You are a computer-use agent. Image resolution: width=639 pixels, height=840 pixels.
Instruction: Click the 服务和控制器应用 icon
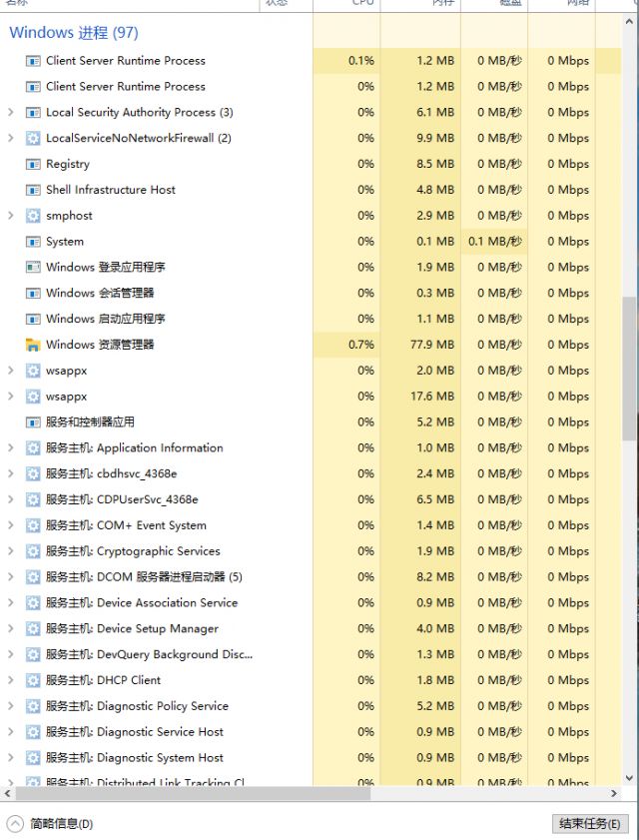click(x=33, y=422)
